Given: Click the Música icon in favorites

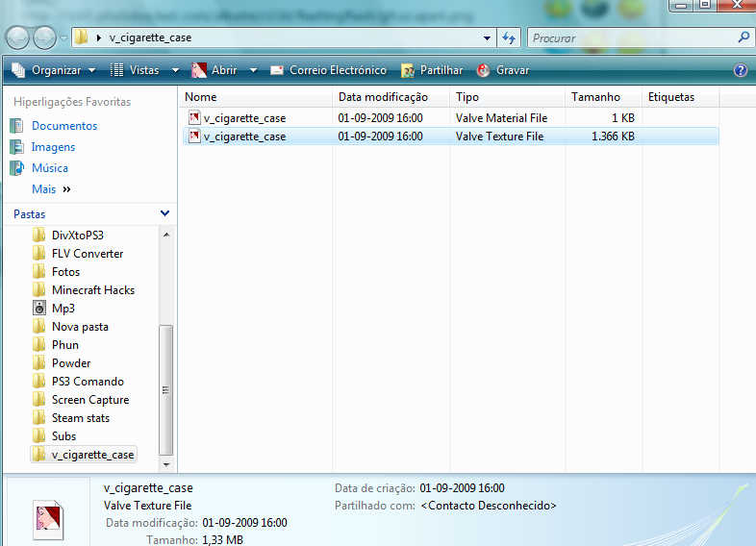Looking at the screenshot, I should 17,168.
